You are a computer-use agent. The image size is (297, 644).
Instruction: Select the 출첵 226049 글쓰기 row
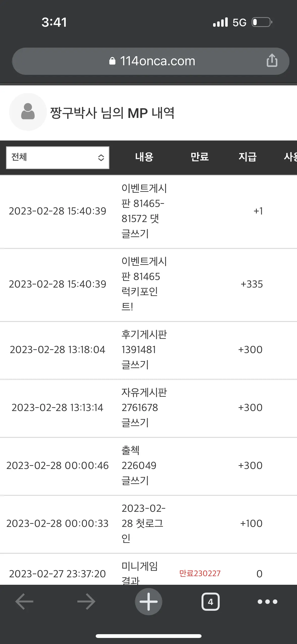tap(148, 466)
